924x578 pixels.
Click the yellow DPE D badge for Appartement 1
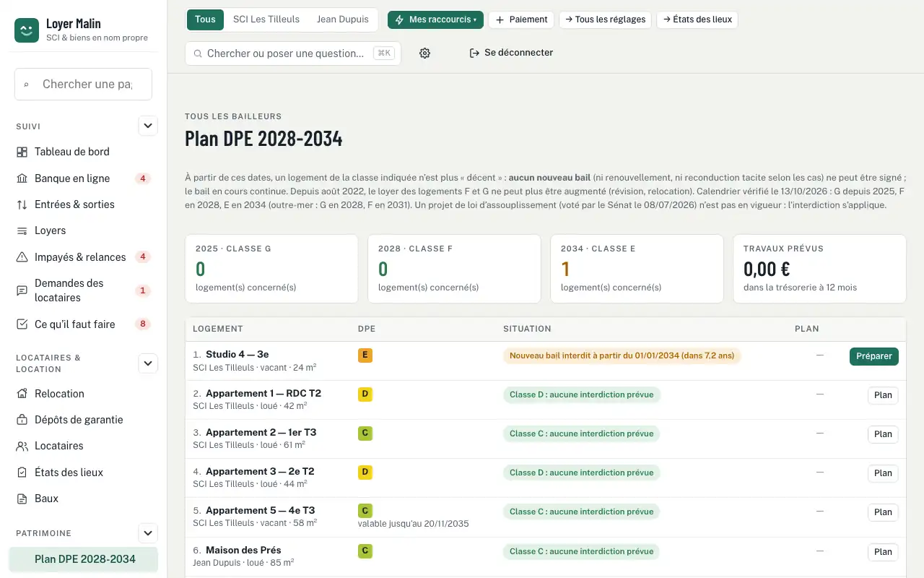tap(365, 394)
